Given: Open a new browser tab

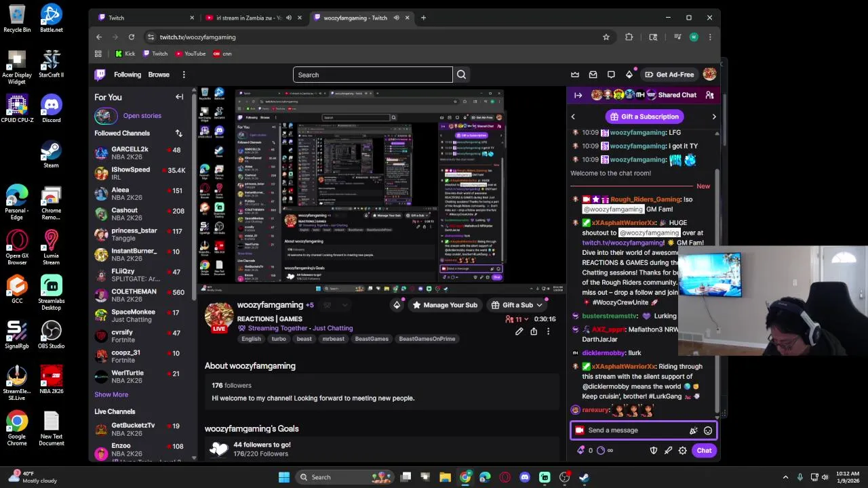Looking at the screenshot, I should (423, 18).
